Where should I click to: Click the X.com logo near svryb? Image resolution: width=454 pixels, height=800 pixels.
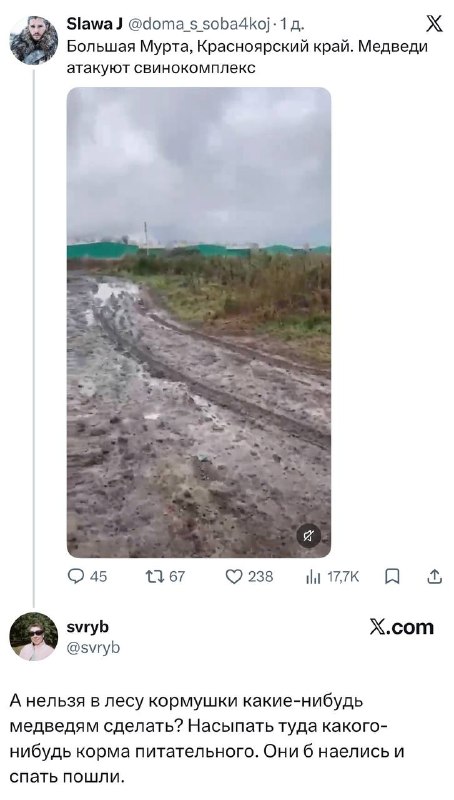[402, 627]
